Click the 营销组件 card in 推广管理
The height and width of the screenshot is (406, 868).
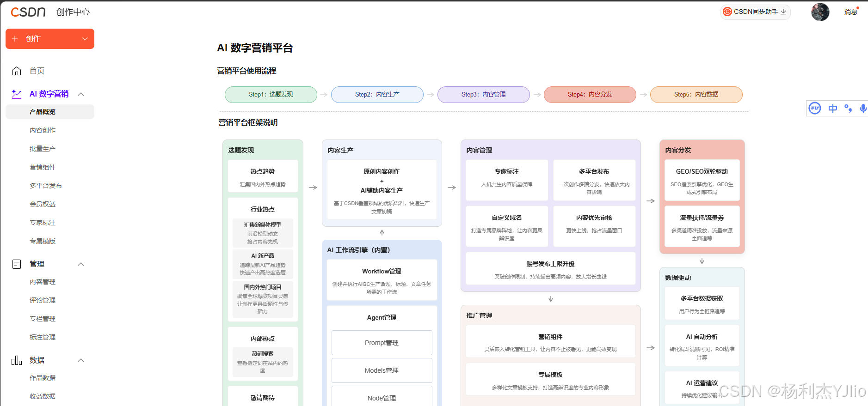pyautogui.click(x=551, y=341)
